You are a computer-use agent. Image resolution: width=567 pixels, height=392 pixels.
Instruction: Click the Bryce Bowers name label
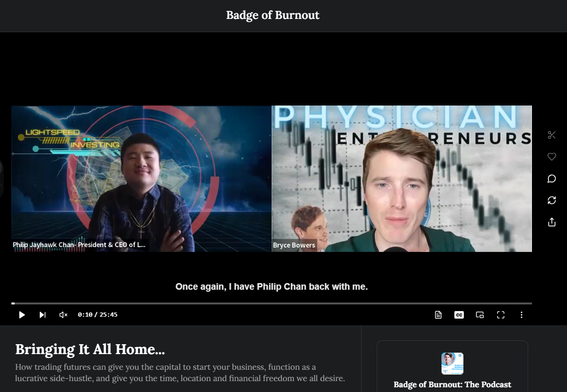click(294, 245)
